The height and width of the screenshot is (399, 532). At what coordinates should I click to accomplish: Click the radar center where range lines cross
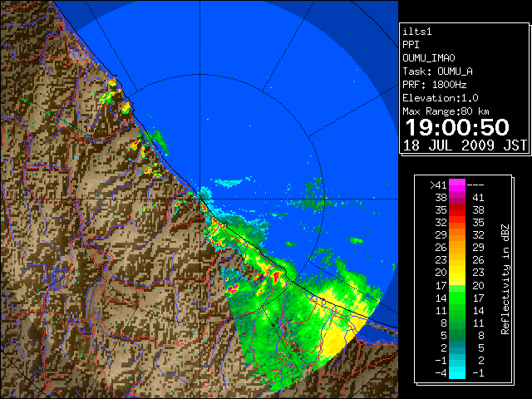[x=200, y=199]
